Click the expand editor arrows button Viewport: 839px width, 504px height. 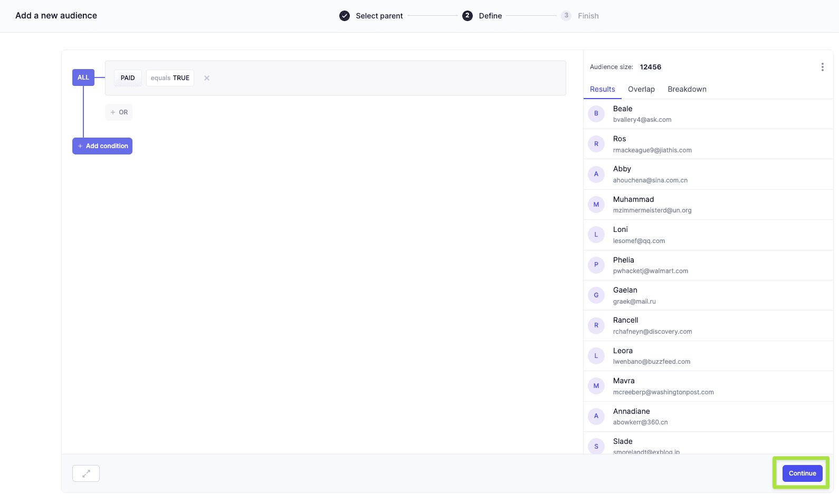tap(86, 473)
